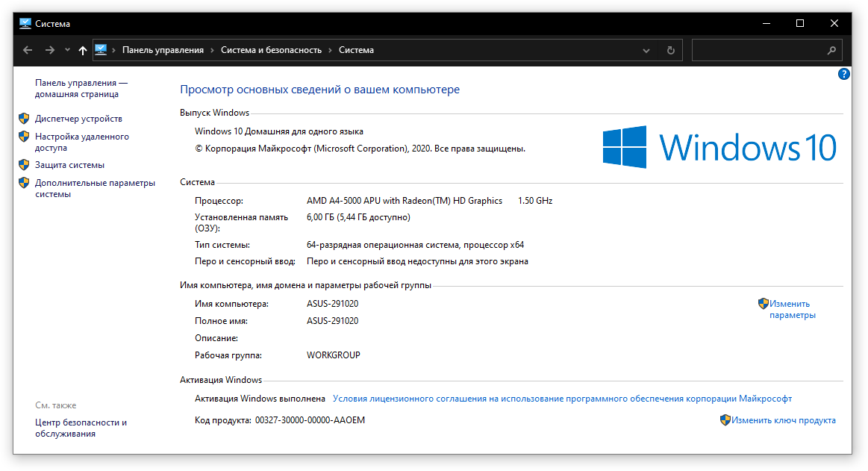Select the Система breadcrumb segment

356,50
